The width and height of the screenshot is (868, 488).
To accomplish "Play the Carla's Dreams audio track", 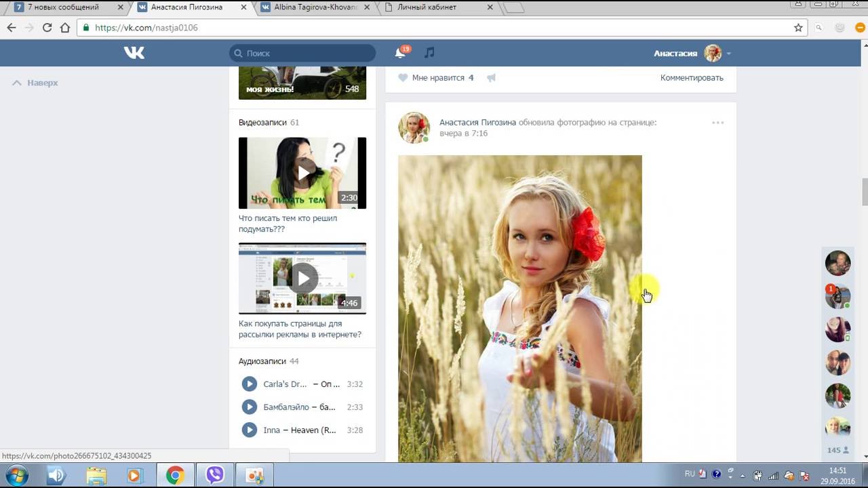I will coord(250,384).
